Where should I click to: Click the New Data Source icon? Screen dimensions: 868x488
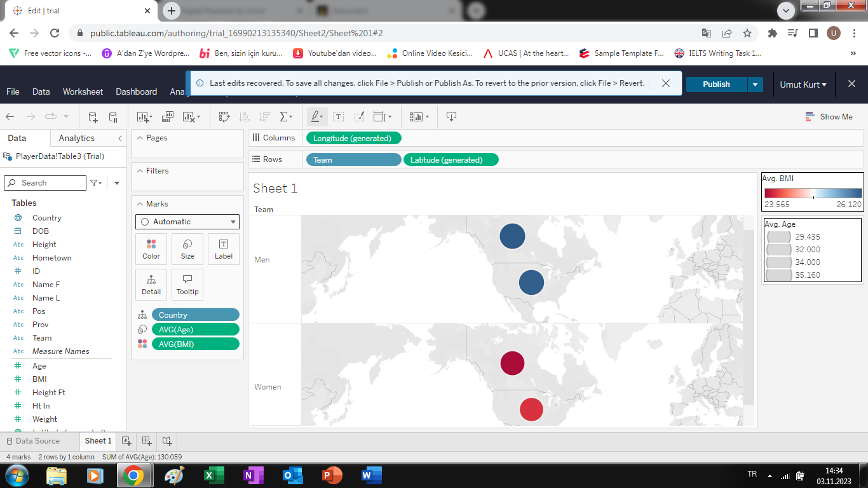click(93, 117)
